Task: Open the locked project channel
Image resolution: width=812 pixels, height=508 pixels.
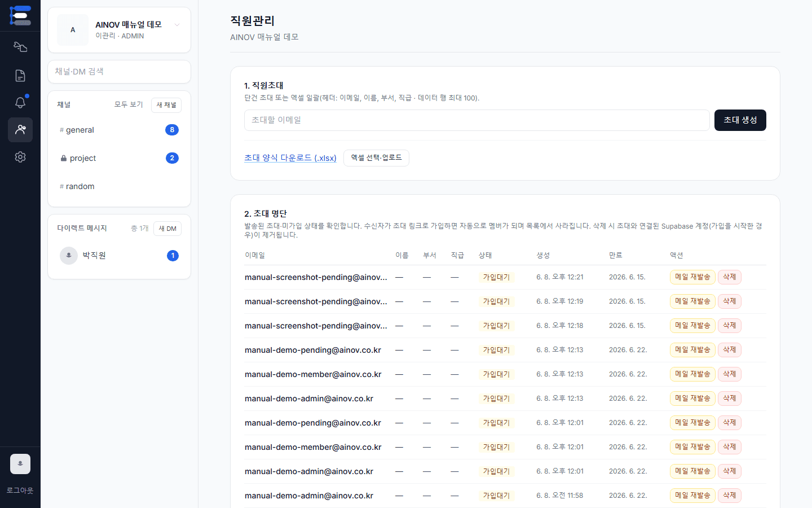Action: point(120,158)
